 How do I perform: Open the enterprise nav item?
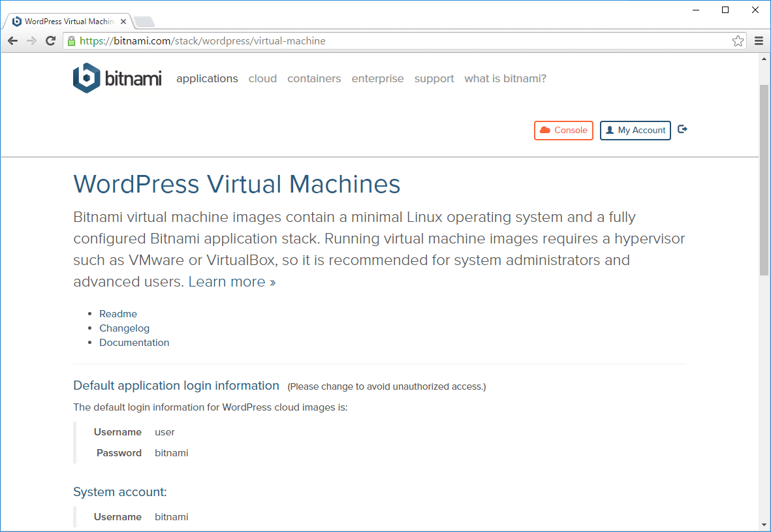coord(377,79)
